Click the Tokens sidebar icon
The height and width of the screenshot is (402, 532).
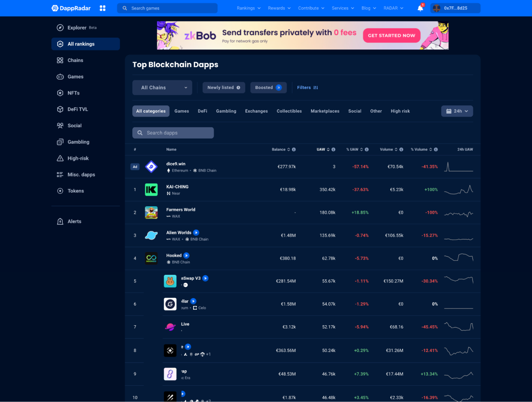(x=60, y=191)
